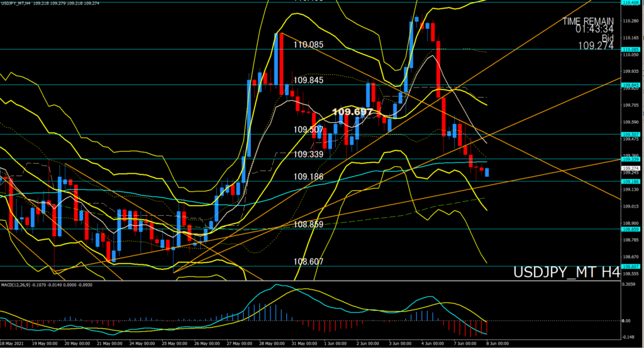
Task: Click the Bid label text
Action: [x=608, y=38]
